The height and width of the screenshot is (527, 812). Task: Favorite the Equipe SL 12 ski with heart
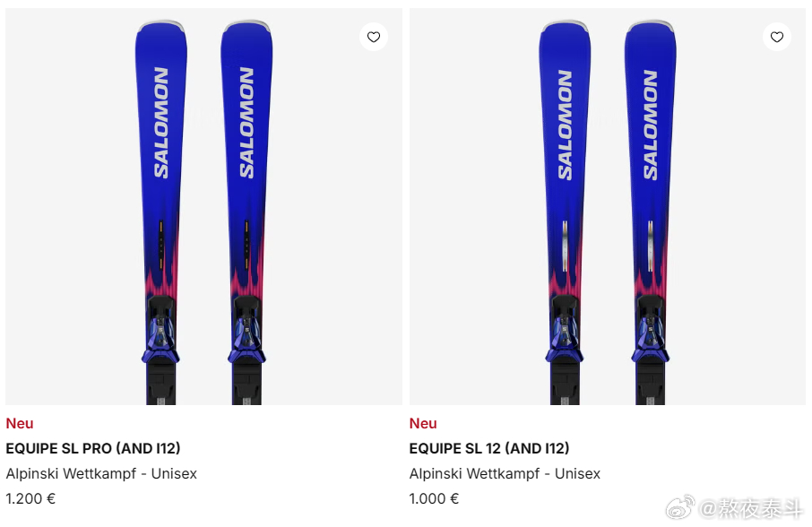point(777,37)
